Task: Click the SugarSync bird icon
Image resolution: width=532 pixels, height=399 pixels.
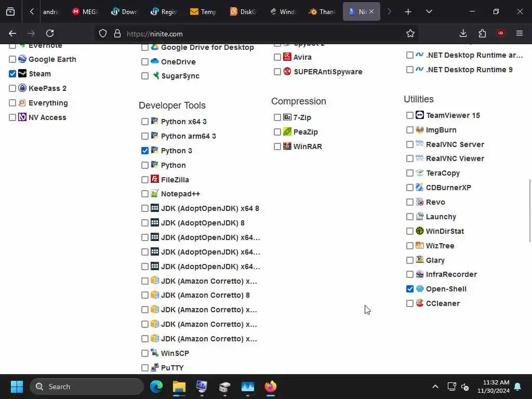Action: [x=155, y=75]
